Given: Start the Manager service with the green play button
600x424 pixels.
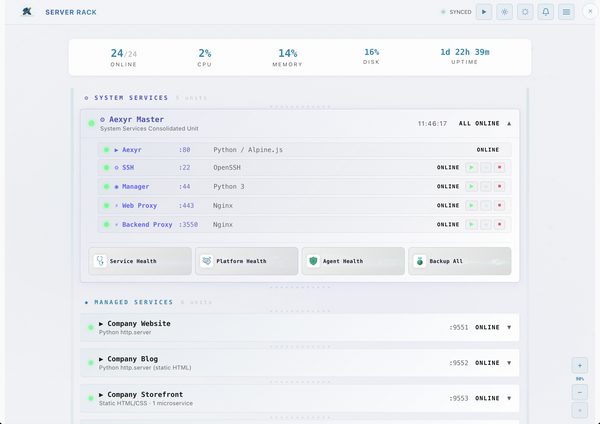Looking at the screenshot, I should pos(471,186).
